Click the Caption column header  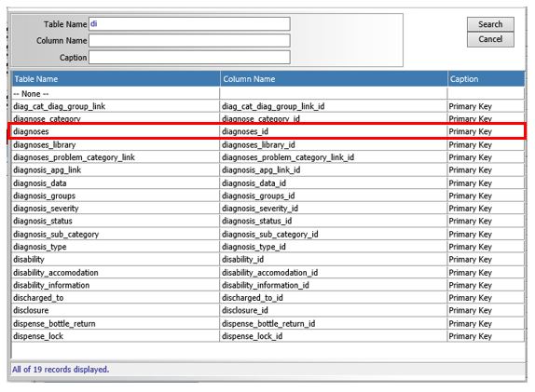[x=486, y=79]
